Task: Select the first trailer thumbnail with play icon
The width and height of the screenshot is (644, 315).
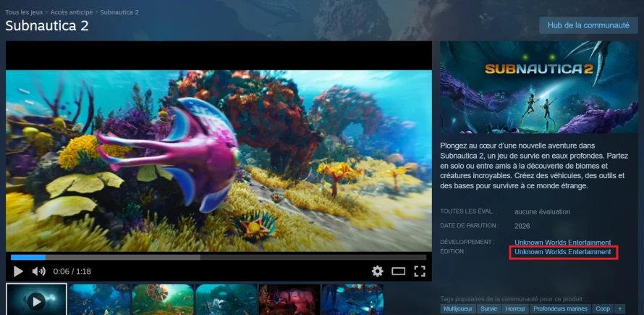Action: (x=36, y=299)
